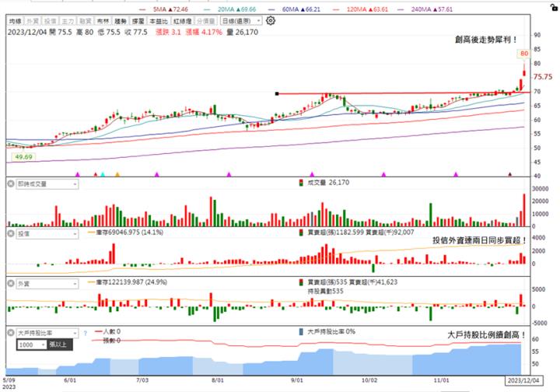This screenshot has height=392, width=560.
Task: Click 漲跌 3.1 value in quote row
Action: click(x=168, y=32)
